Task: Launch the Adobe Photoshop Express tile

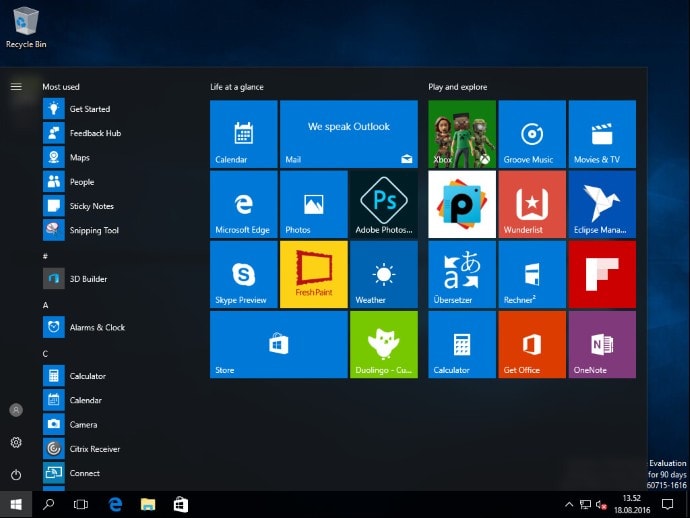Action: coord(384,205)
